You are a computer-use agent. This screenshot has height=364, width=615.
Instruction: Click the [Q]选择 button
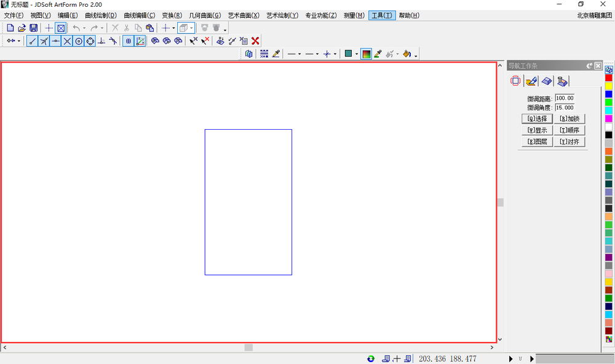[537, 119]
